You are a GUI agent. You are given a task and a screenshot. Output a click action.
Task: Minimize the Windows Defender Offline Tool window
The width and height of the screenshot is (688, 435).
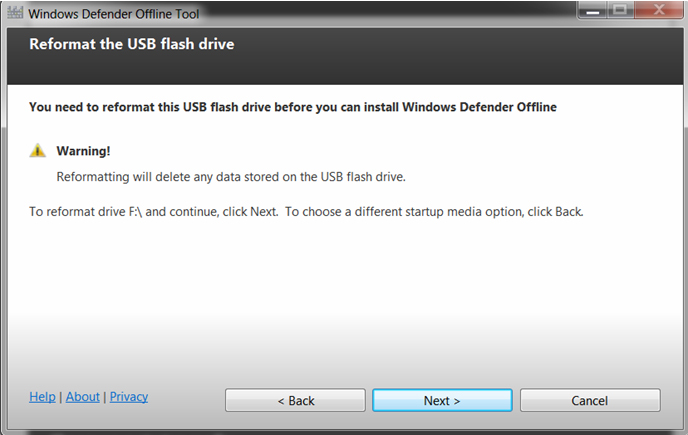[x=593, y=10]
